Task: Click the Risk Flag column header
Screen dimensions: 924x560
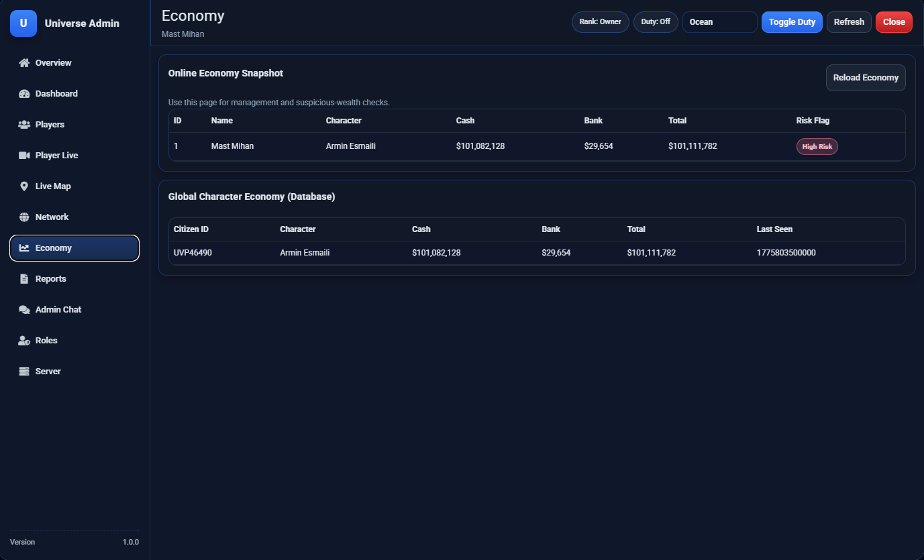Action: point(813,121)
